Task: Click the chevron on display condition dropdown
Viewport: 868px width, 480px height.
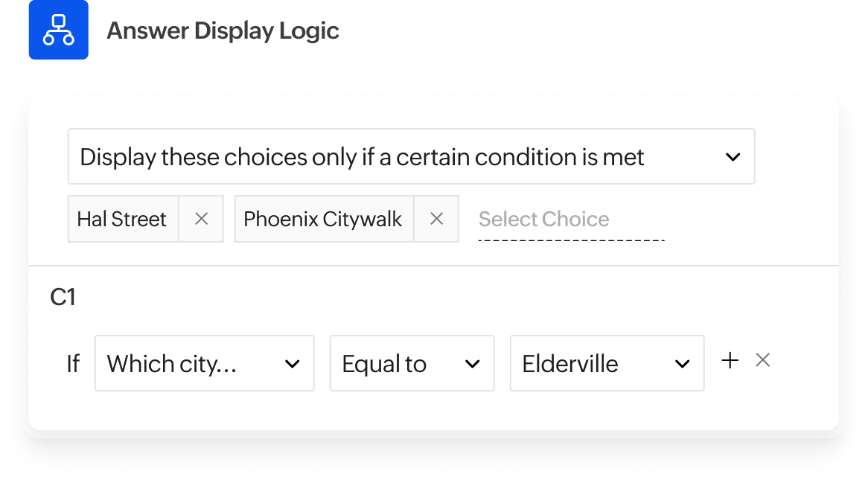Action: 733,157
